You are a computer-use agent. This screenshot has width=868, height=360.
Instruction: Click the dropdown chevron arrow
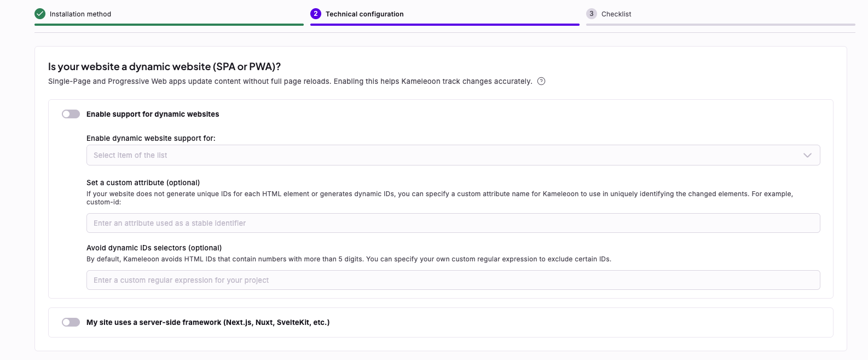(x=807, y=155)
